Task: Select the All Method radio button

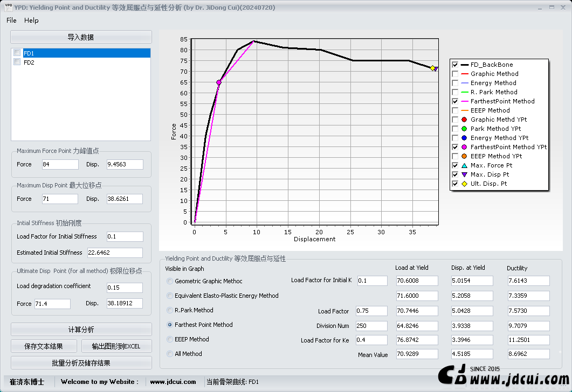Action: 170,354
